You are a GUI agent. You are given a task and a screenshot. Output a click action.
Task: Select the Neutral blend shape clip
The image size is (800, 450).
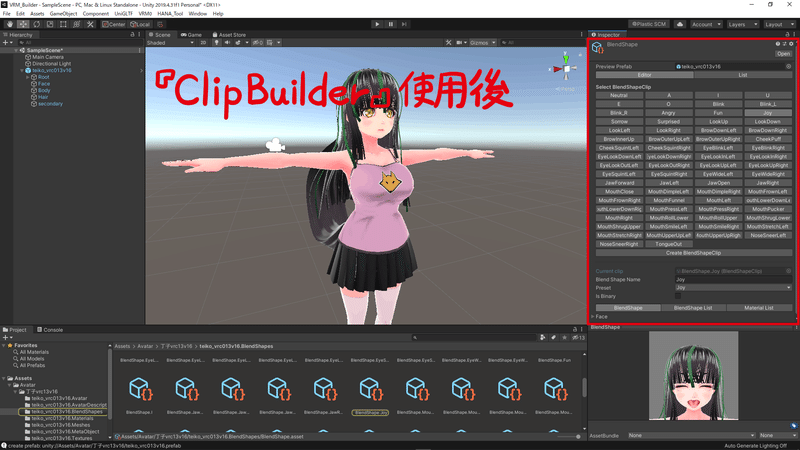(619, 95)
